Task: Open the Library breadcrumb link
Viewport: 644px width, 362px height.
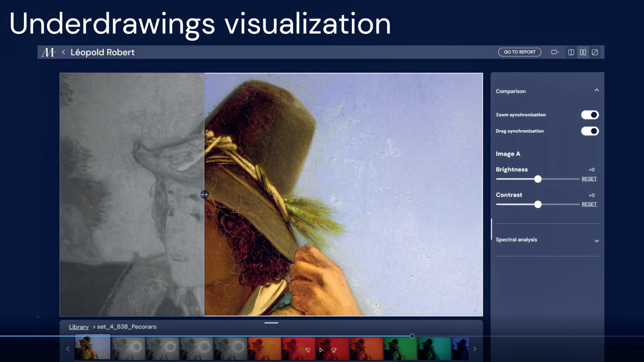Action: pyautogui.click(x=79, y=327)
